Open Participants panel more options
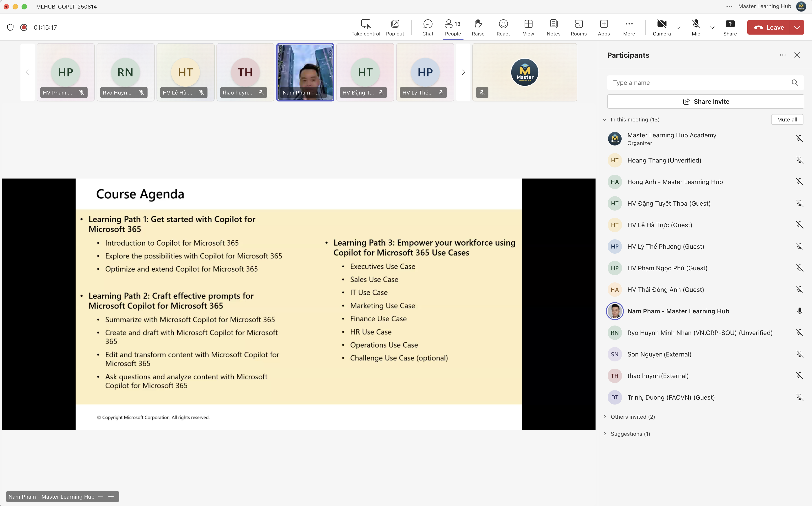The height and width of the screenshot is (506, 812). (x=782, y=55)
